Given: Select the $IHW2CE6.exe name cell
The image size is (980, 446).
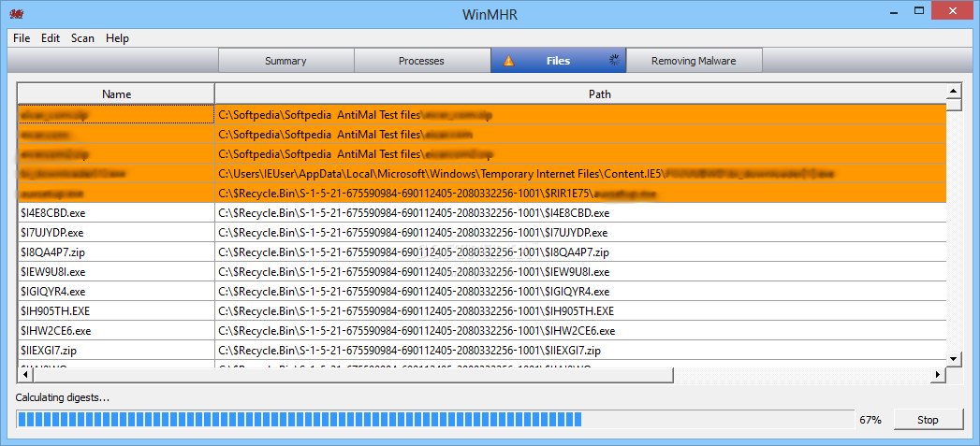Looking at the screenshot, I should point(116,330).
